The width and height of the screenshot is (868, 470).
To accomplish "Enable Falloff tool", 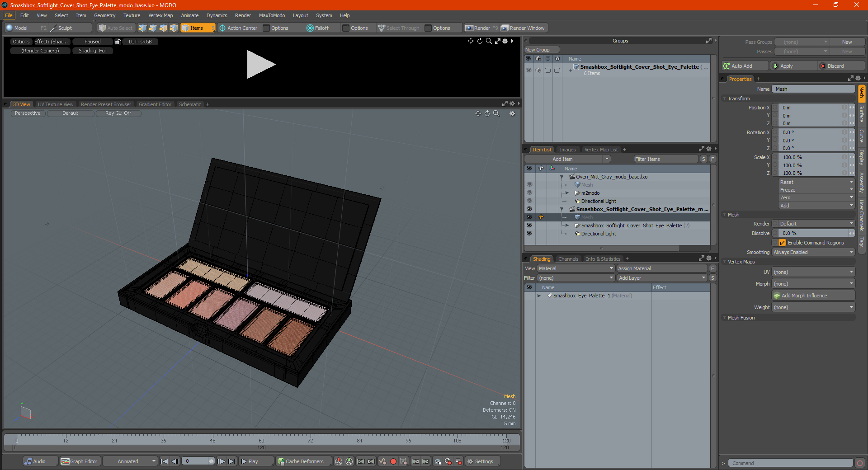I will (x=318, y=28).
